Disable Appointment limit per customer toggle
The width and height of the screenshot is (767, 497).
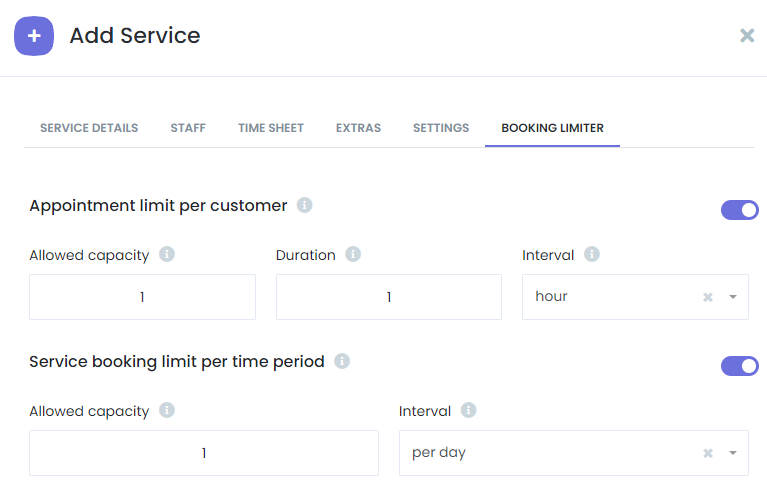pyautogui.click(x=740, y=210)
